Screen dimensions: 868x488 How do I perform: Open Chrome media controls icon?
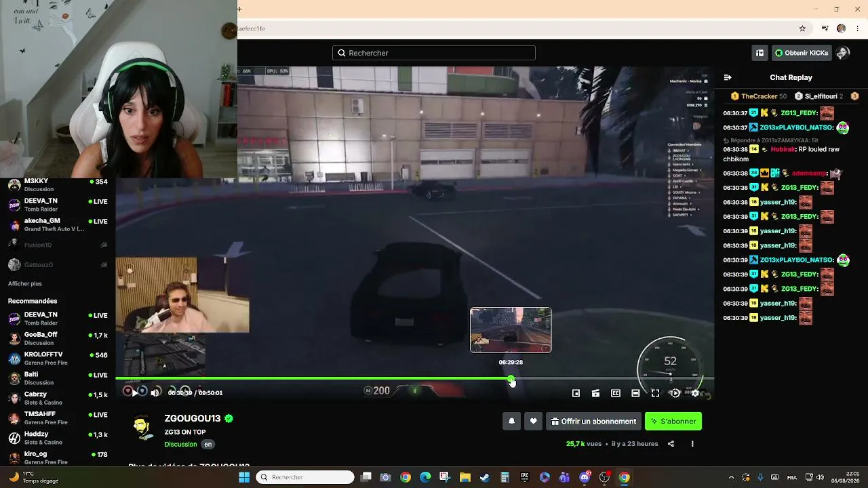[x=825, y=28]
